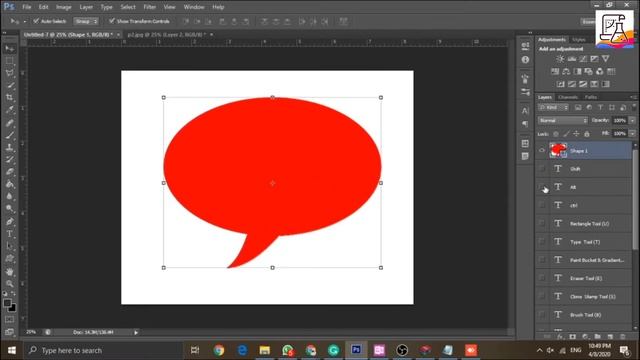640x360 pixels.
Task: Select the Brush tool in the toolbox
Action: (9, 135)
